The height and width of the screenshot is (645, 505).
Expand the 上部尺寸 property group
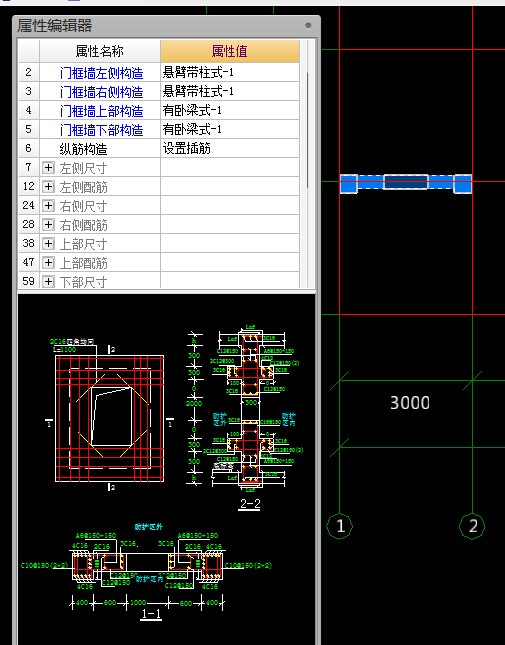click(49, 244)
